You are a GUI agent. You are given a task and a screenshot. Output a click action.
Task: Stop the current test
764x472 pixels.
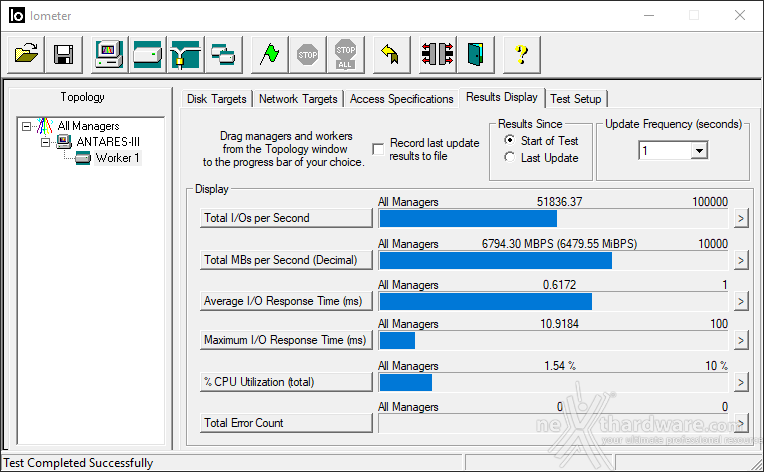point(307,54)
